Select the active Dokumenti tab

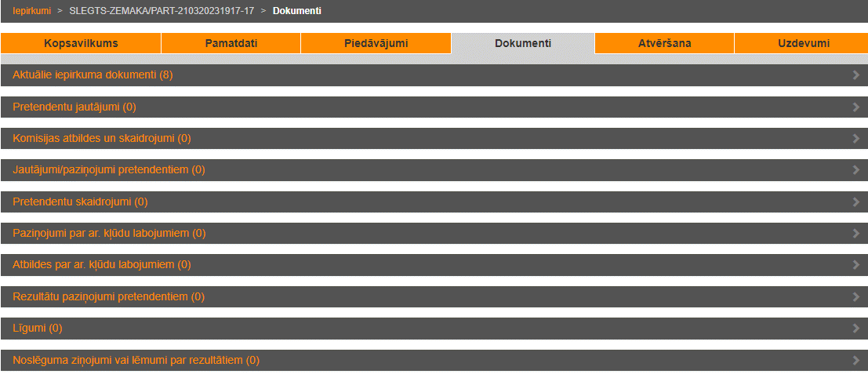point(523,43)
